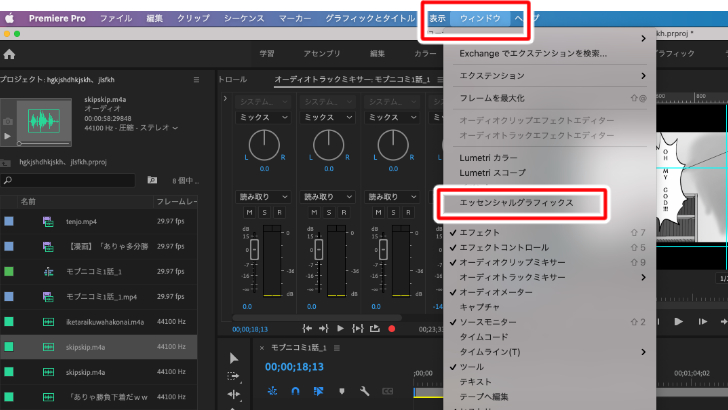This screenshot has width=728, height=410.
Task: Open the 編集 menu in menu bar
Action: tap(155, 19)
